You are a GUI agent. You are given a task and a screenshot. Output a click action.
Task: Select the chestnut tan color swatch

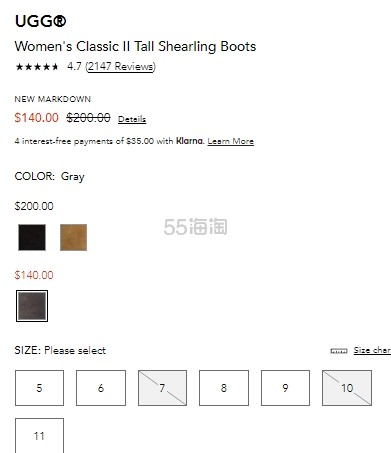[x=73, y=237]
